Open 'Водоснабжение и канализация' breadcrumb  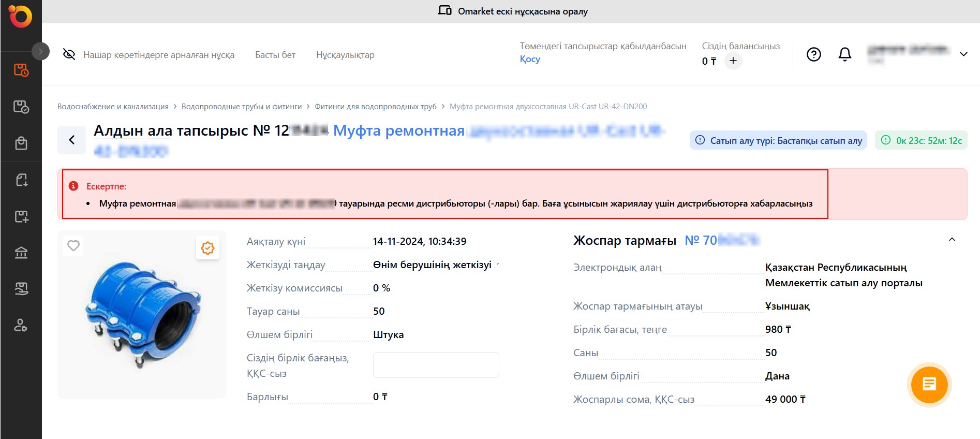[113, 107]
